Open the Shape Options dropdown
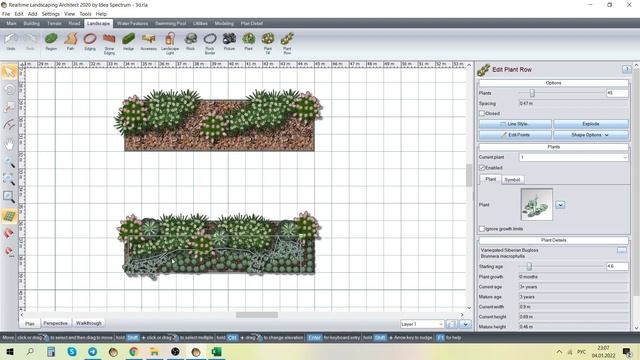The height and width of the screenshot is (360, 640). click(x=591, y=135)
